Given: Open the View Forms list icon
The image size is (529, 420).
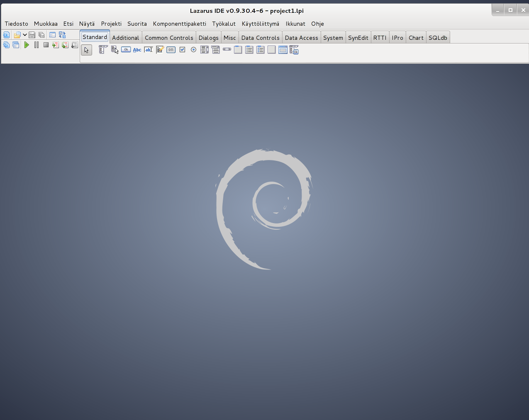Looking at the screenshot, I should pyautogui.click(x=16, y=45).
